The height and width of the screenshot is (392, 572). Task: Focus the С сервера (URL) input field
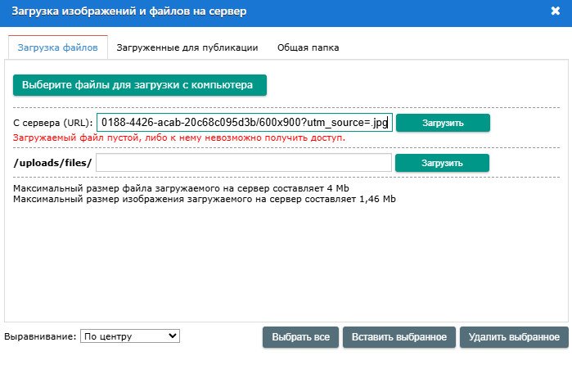tap(244, 123)
